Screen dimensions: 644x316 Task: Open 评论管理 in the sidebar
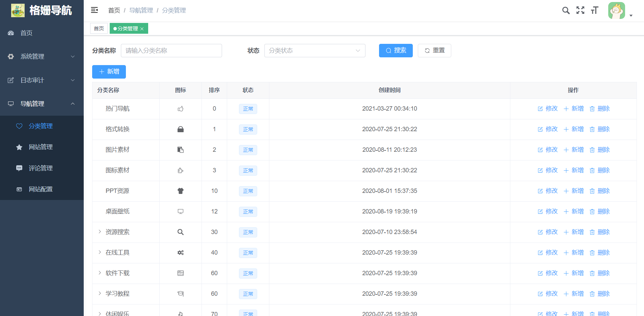[42, 168]
